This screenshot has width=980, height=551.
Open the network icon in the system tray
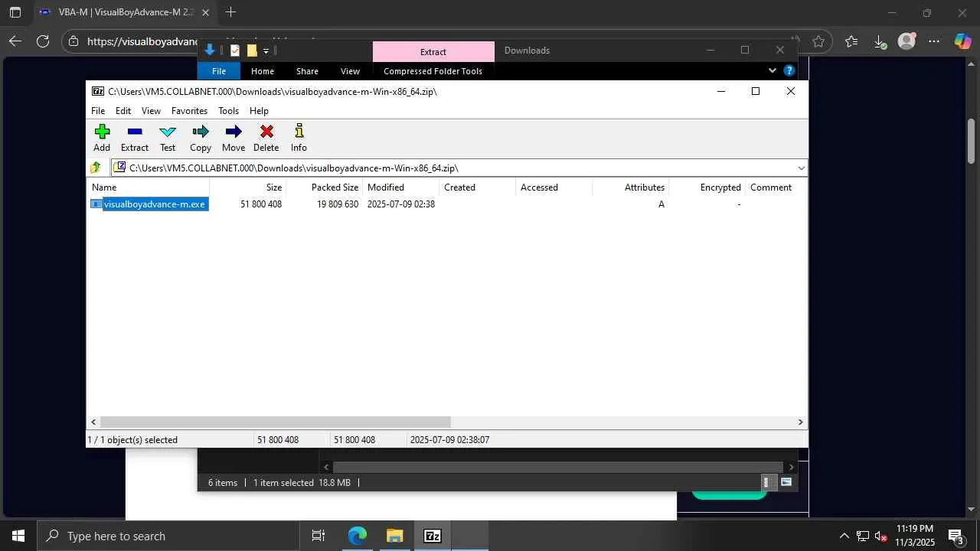pos(863,536)
